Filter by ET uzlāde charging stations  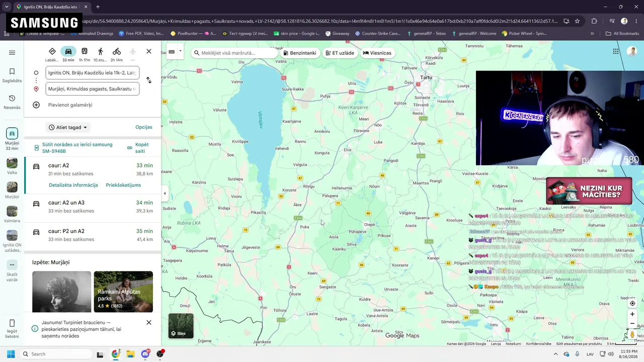click(x=340, y=53)
